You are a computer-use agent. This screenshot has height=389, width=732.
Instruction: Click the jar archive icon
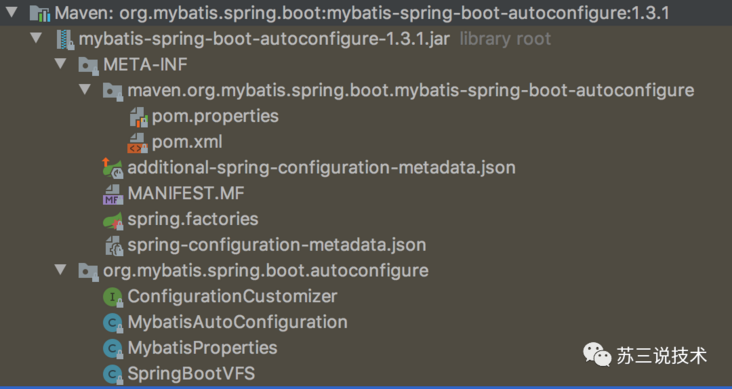(x=65, y=39)
